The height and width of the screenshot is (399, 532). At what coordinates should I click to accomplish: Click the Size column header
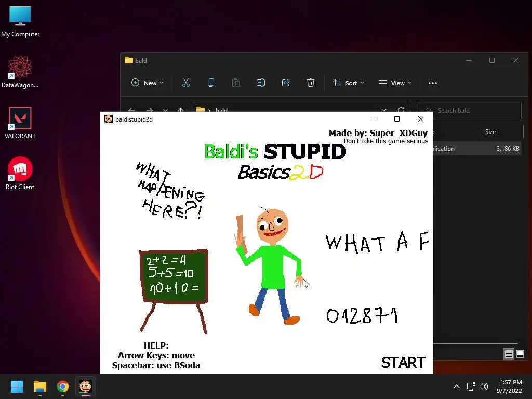(490, 132)
